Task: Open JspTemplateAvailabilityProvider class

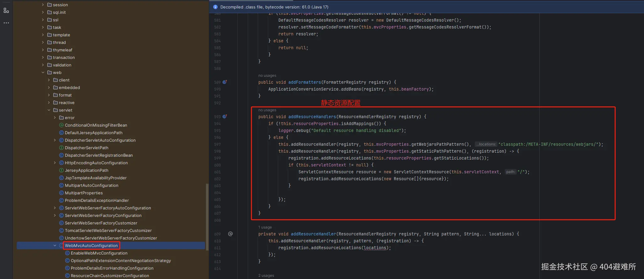Action: [x=96, y=178]
